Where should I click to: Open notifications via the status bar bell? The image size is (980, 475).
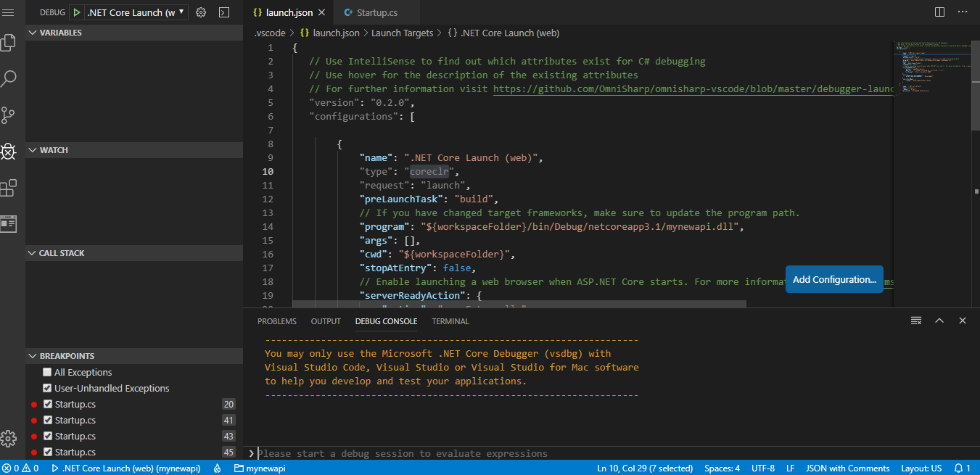pos(959,468)
